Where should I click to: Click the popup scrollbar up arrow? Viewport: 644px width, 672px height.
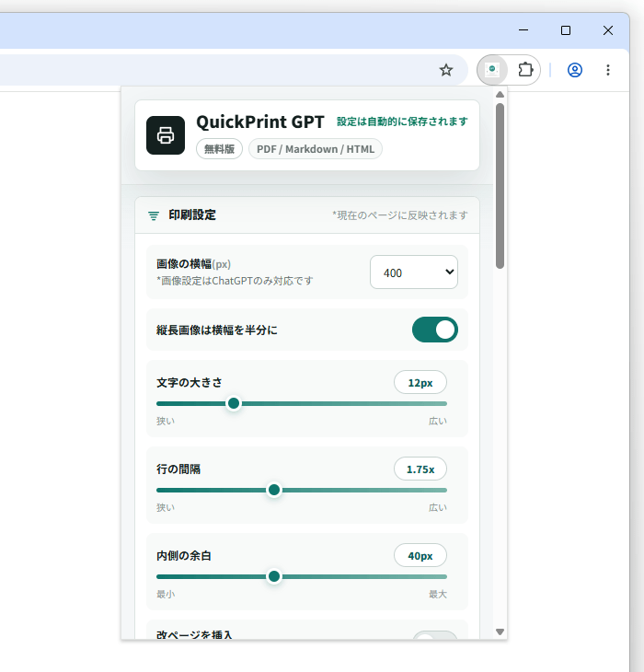point(500,94)
